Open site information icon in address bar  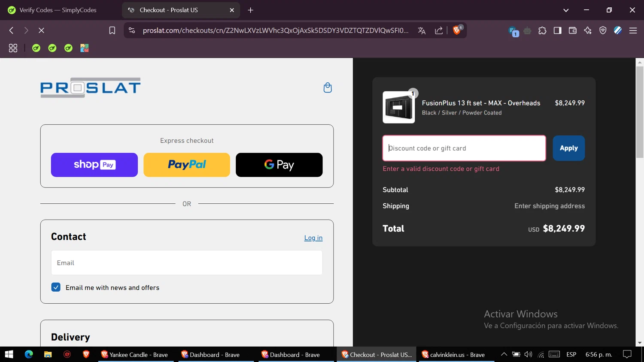(132, 30)
